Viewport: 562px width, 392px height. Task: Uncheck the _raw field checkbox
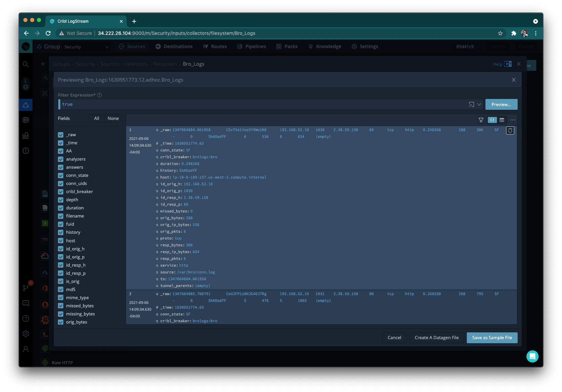[x=61, y=135]
